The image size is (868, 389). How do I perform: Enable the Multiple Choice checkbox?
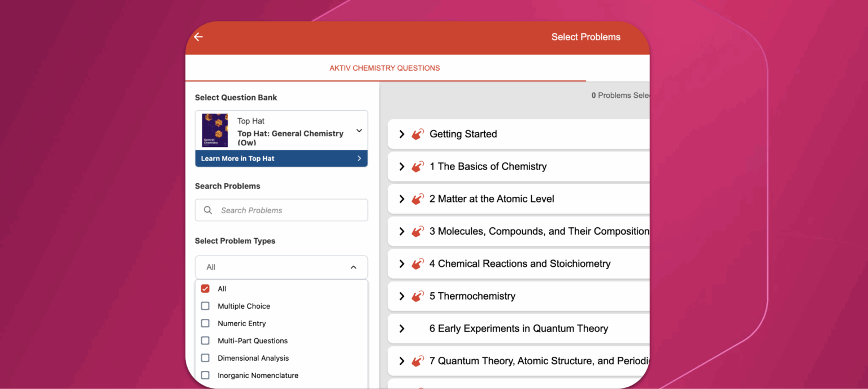coord(205,306)
